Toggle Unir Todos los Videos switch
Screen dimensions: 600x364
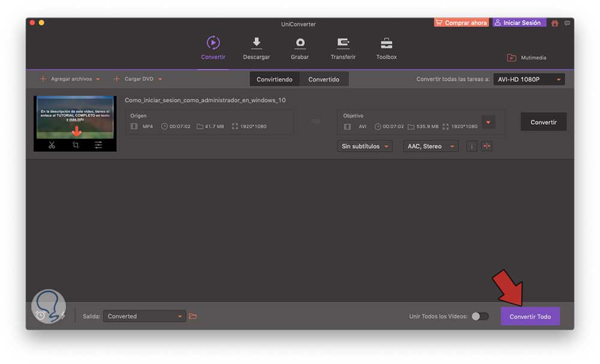(x=480, y=316)
